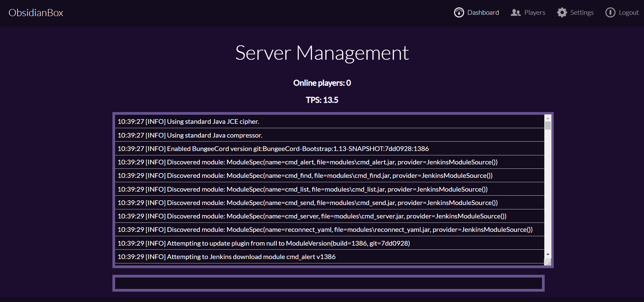644x302 pixels.
Task: Click the Settings gear icon
Action: (562, 12)
